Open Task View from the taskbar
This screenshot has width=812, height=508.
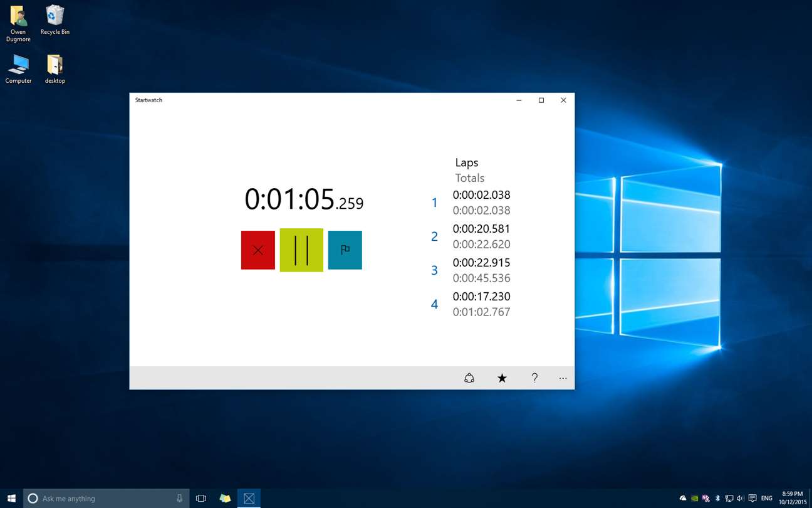tap(201, 499)
